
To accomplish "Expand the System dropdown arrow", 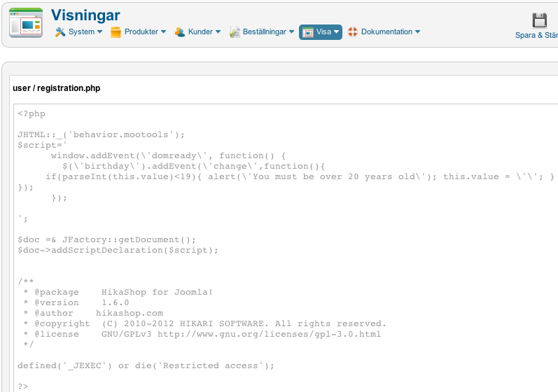I will click(x=99, y=31).
